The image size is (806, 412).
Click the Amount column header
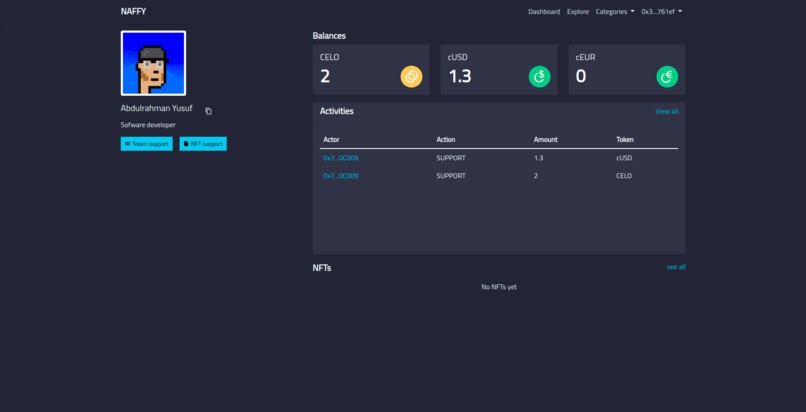pos(545,140)
